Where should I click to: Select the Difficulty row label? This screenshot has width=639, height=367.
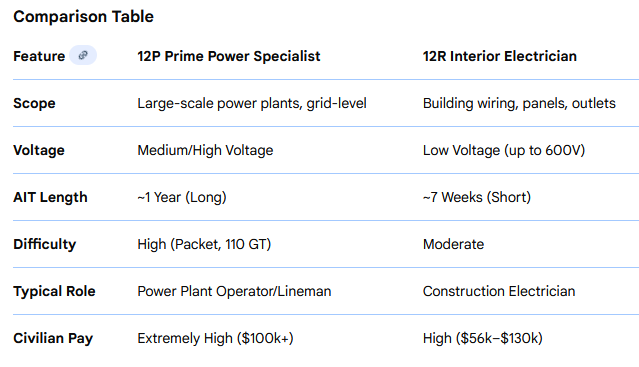point(44,244)
